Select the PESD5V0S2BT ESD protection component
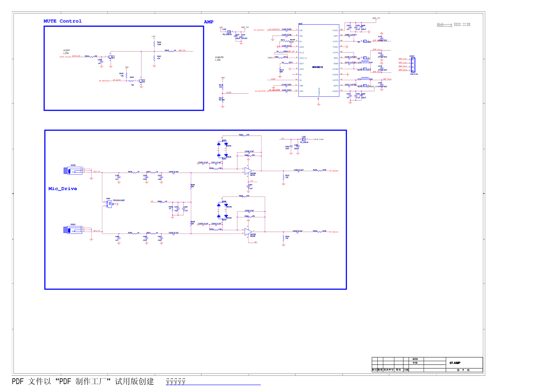554x392 pixels. (109, 204)
